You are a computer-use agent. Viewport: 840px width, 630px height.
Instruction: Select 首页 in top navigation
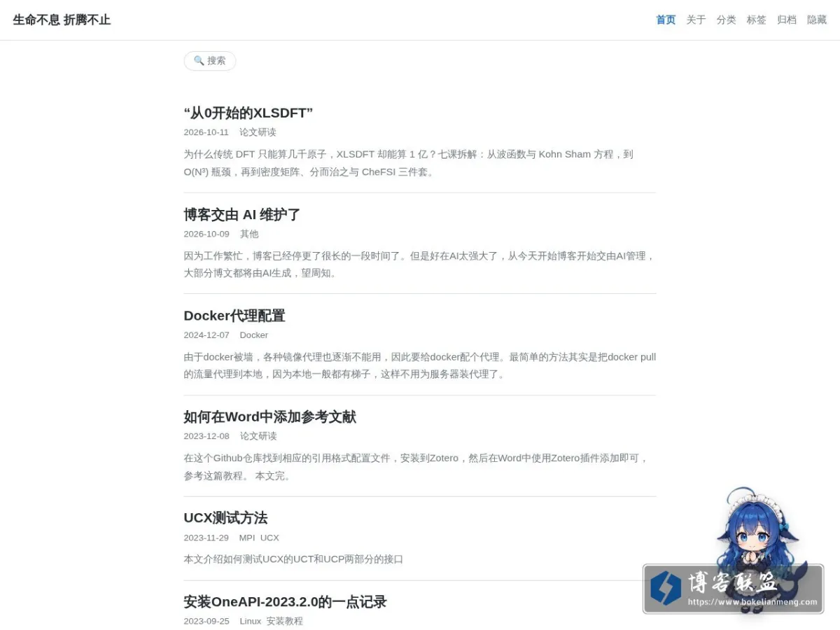point(666,20)
